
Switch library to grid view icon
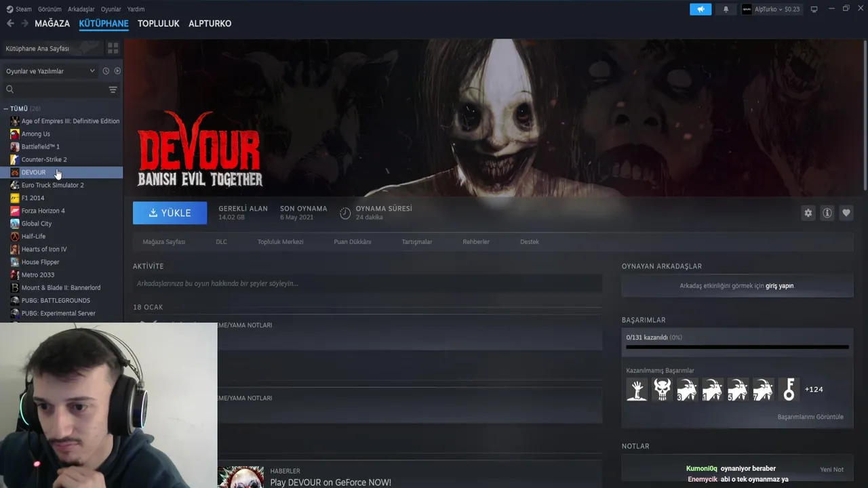point(113,48)
